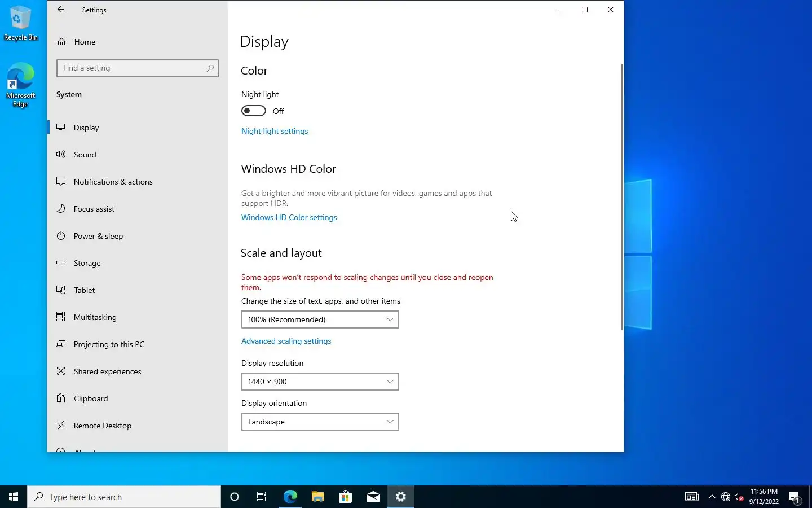Click the Notifications & actions icon
This screenshot has height=508, width=812.
pyautogui.click(x=61, y=181)
